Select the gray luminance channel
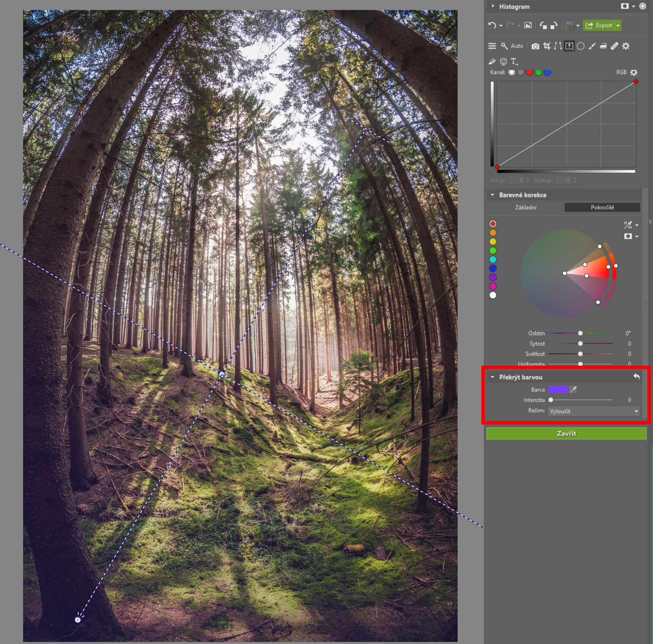This screenshot has height=644, width=653. [x=521, y=72]
